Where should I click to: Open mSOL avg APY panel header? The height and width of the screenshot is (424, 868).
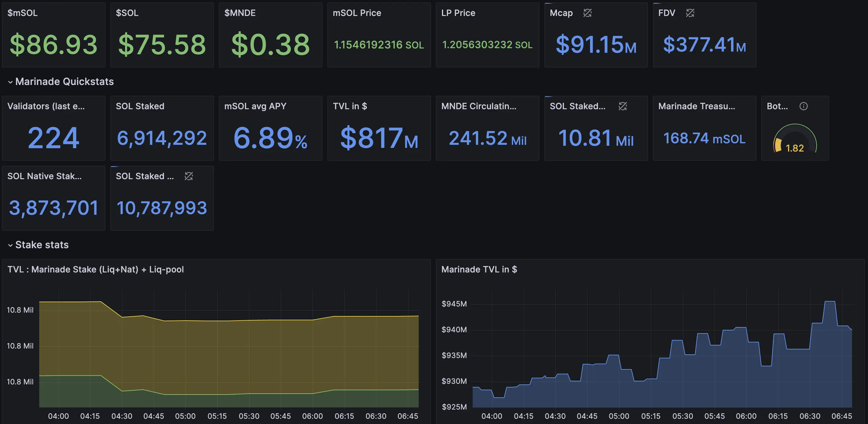[255, 106]
